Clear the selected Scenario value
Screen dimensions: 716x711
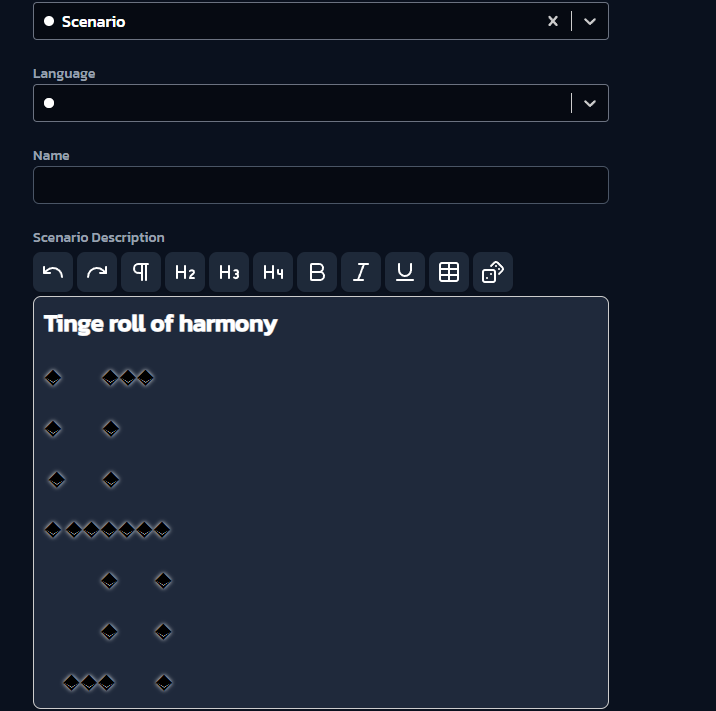pyautogui.click(x=552, y=21)
